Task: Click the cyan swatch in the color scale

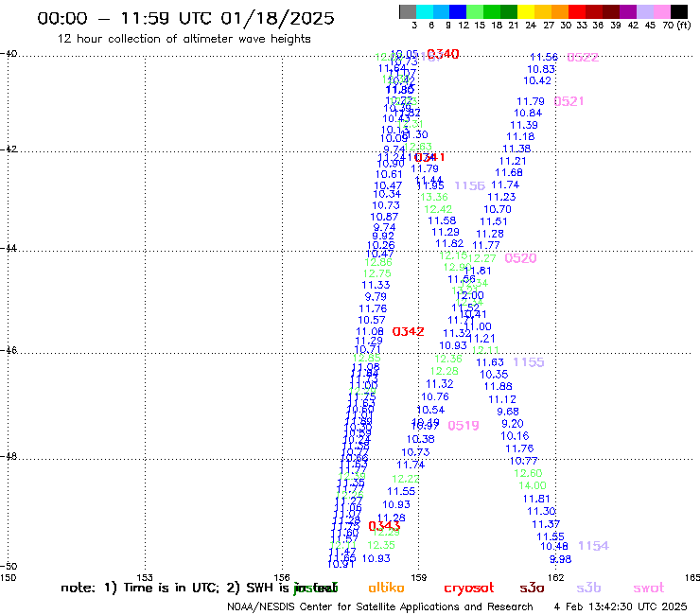Action: 425,11
